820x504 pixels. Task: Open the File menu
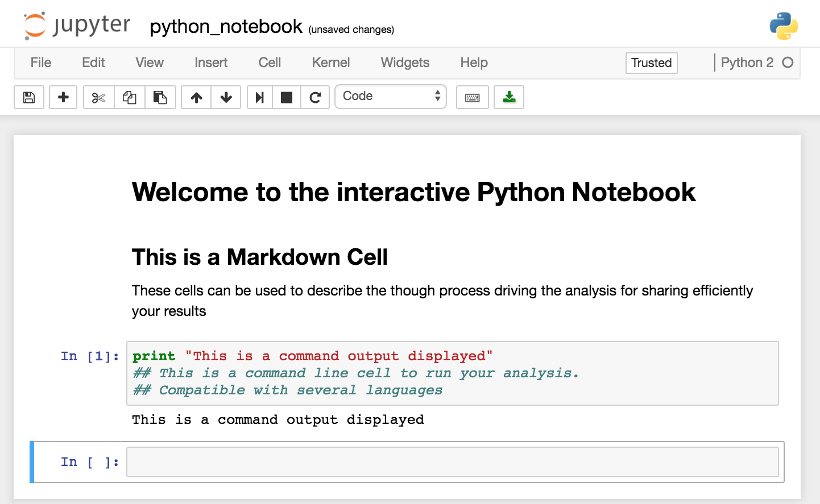41,63
